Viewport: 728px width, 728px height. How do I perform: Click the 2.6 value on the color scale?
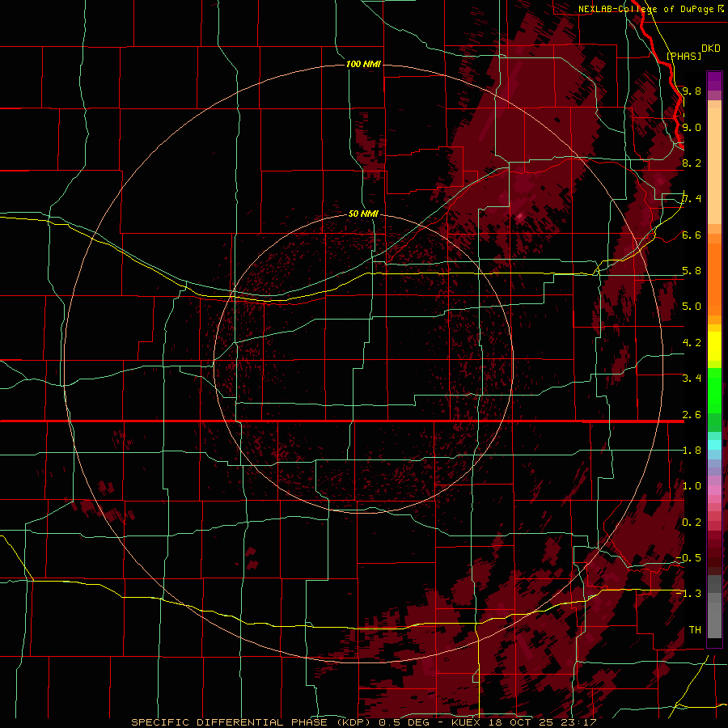(x=692, y=415)
